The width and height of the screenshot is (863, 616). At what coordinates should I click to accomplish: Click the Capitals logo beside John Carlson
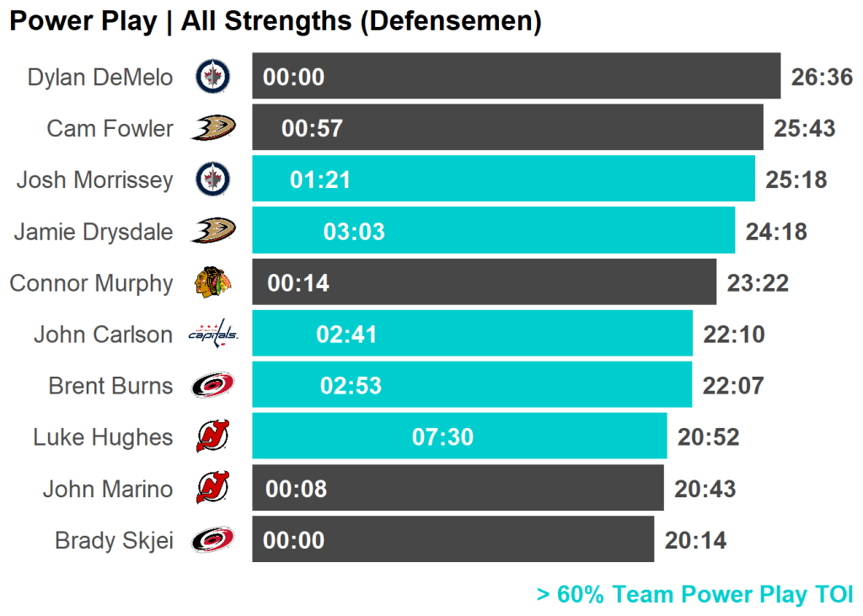click(x=212, y=335)
